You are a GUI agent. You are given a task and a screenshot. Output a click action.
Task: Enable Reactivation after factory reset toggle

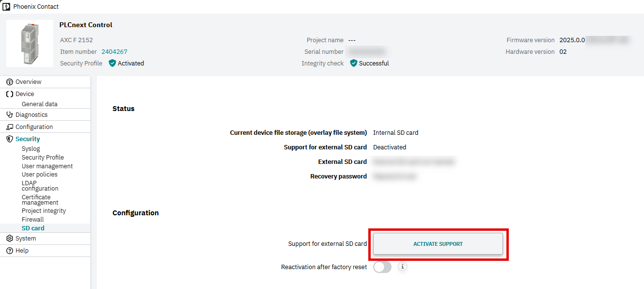click(x=382, y=267)
